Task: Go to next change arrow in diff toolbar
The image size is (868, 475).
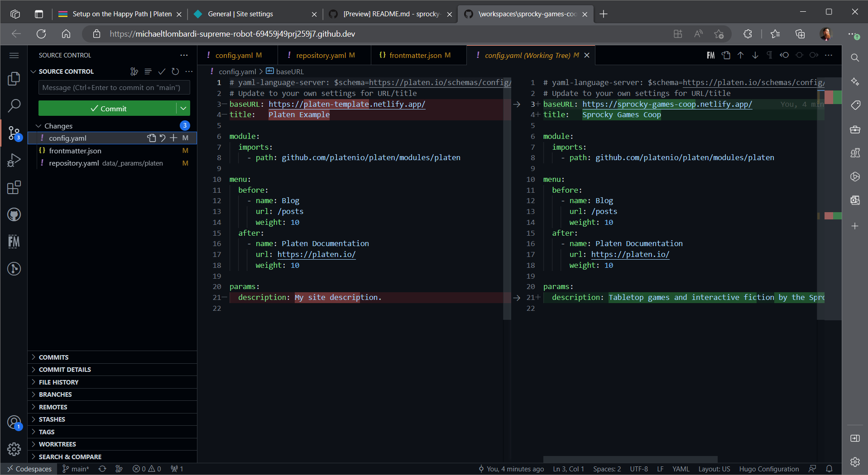Action: tap(755, 55)
